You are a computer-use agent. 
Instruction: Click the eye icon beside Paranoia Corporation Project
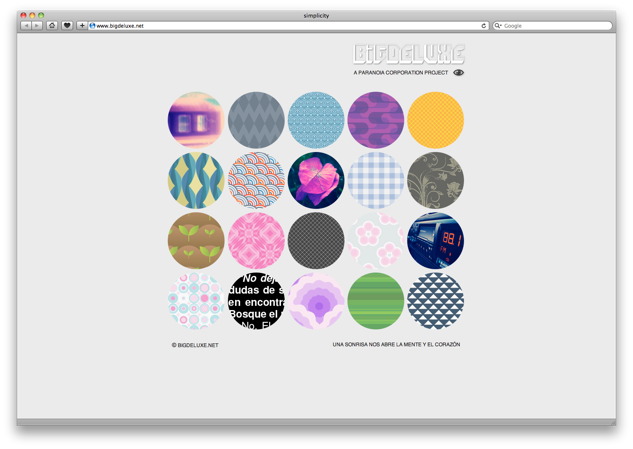pos(459,73)
